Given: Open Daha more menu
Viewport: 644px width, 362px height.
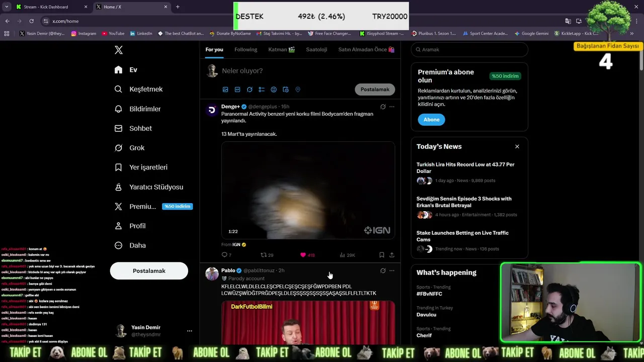Looking at the screenshot, I should point(130,245).
